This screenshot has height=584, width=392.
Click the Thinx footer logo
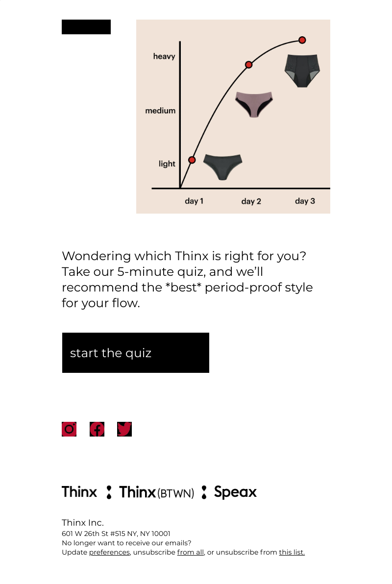[x=79, y=492]
